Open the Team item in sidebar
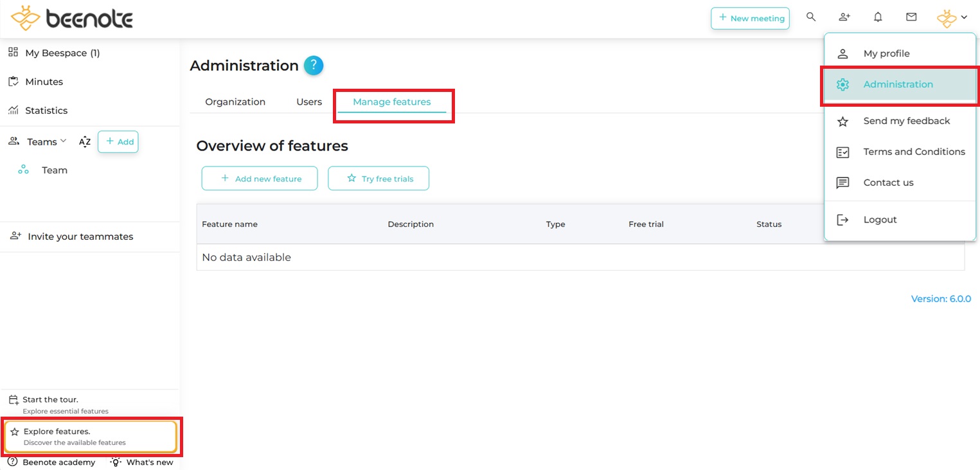The image size is (980, 470). (x=55, y=170)
